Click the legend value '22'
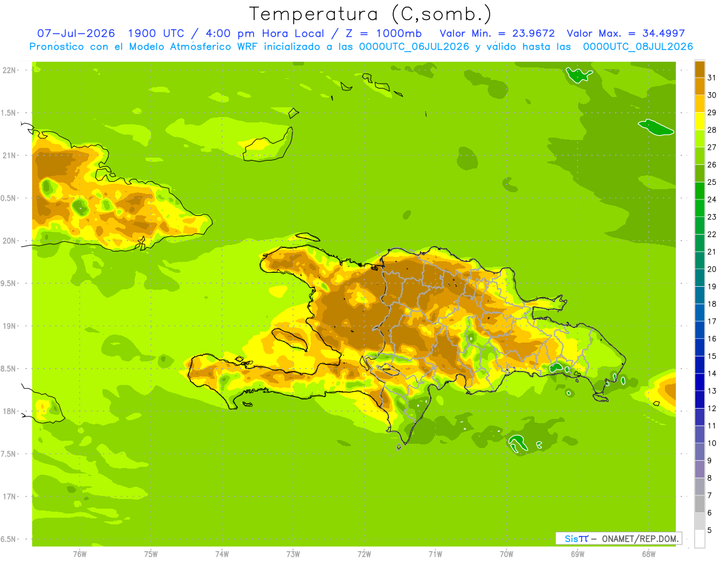728x562 pixels. coord(712,234)
